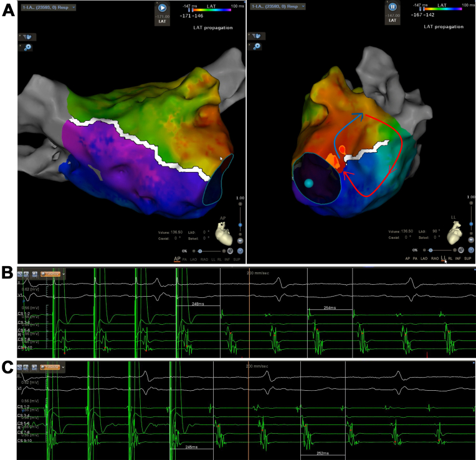Toggle the Timeline button in panel B

pyautogui.click(x=50, y=274)
